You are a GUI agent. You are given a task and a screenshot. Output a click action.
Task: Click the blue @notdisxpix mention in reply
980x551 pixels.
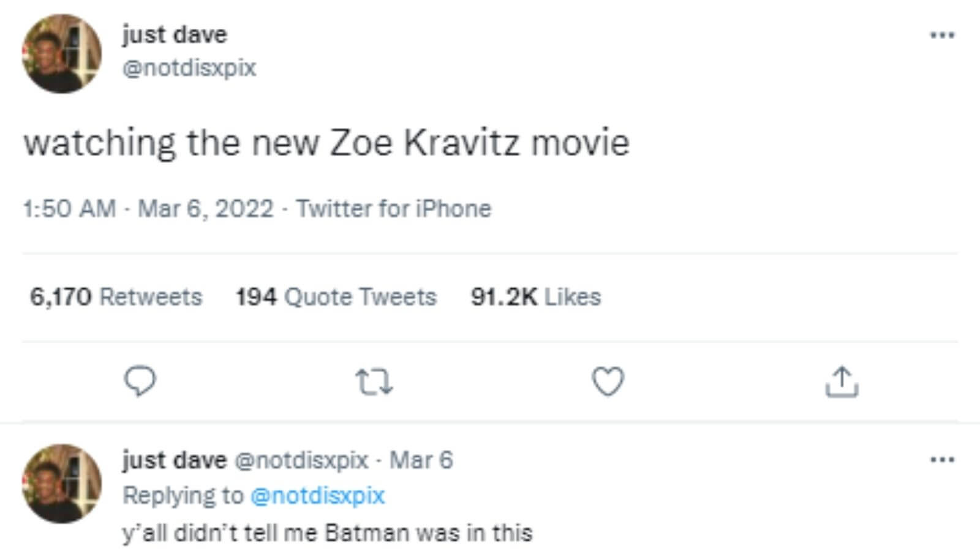click(317, 495)
